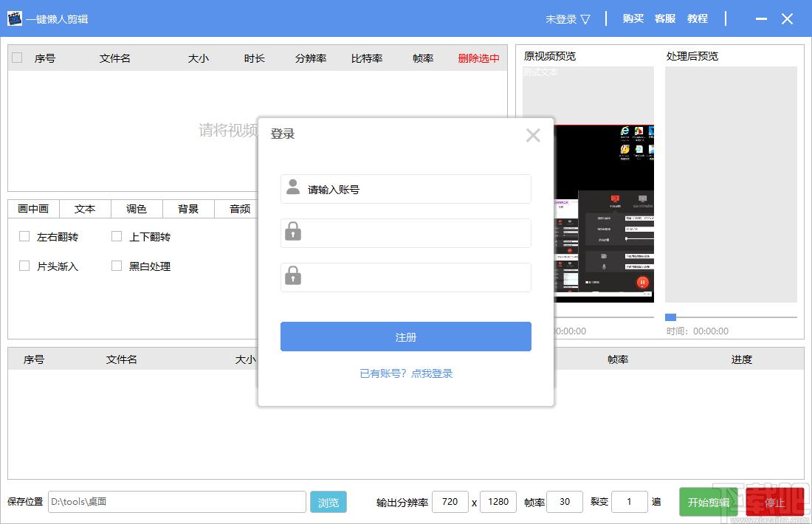Click the app logo in title bar
This screenshot has height=524, width=812.
click(x=15, y=18)
